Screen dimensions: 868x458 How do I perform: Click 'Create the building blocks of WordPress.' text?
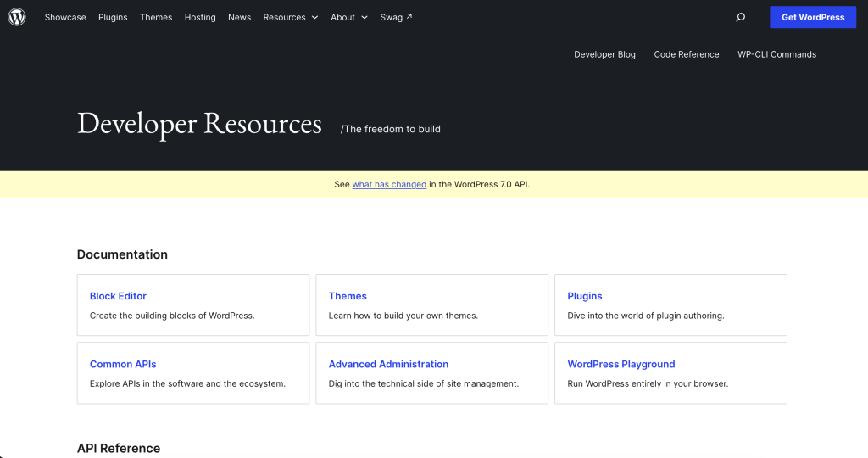172,316
